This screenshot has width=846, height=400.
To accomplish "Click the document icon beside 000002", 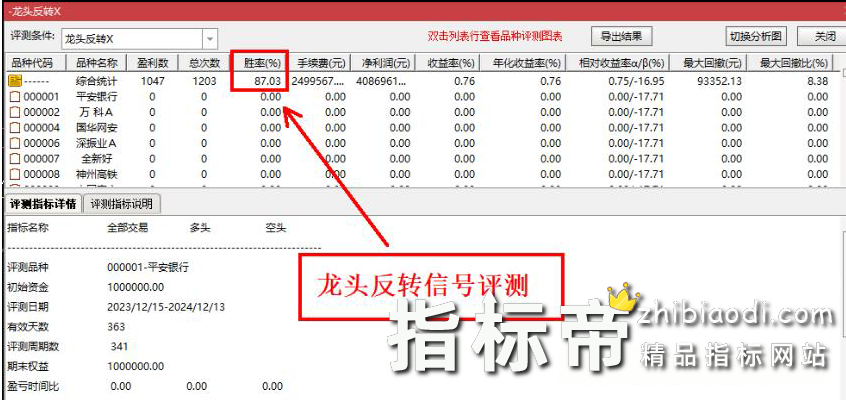I will [x=16, y=112].
